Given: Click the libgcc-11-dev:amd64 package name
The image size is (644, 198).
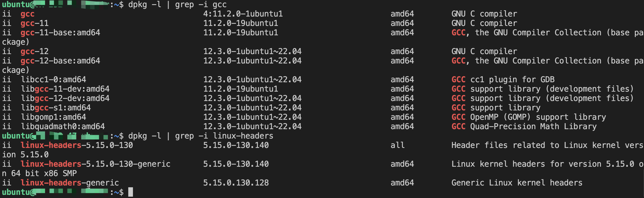Looking at the screenshot, I should click(x=65, y=89).
